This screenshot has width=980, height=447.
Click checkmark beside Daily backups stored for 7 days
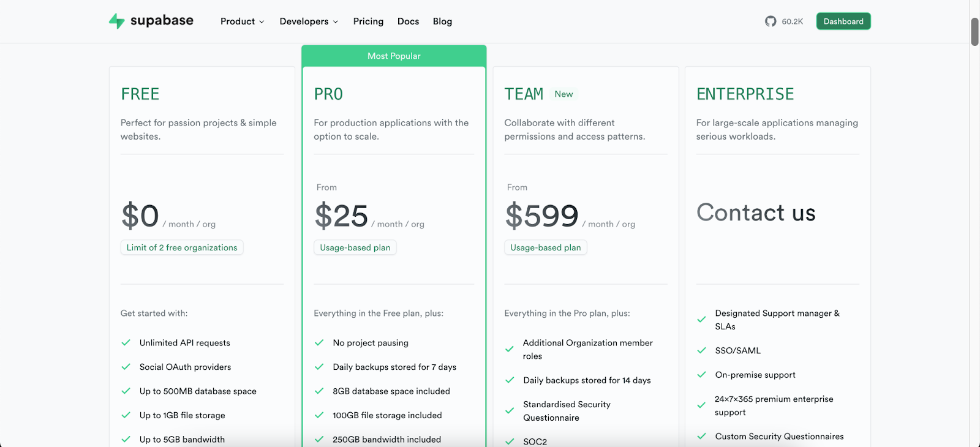(319, 367)
